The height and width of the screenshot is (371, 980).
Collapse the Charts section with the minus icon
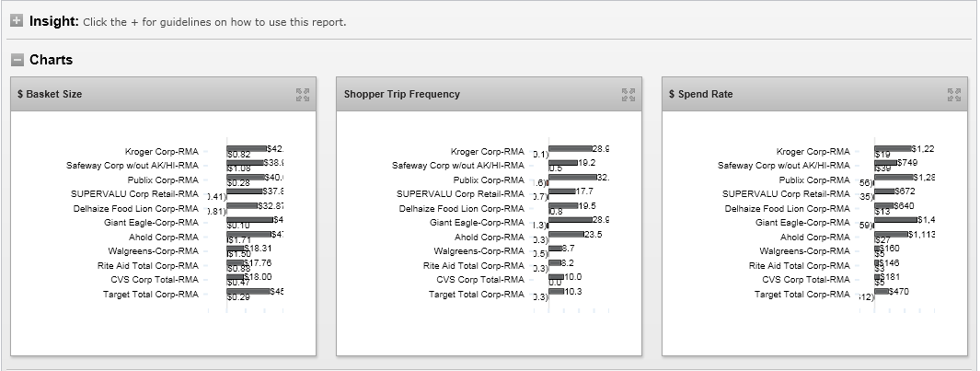[x=17, y=60]
